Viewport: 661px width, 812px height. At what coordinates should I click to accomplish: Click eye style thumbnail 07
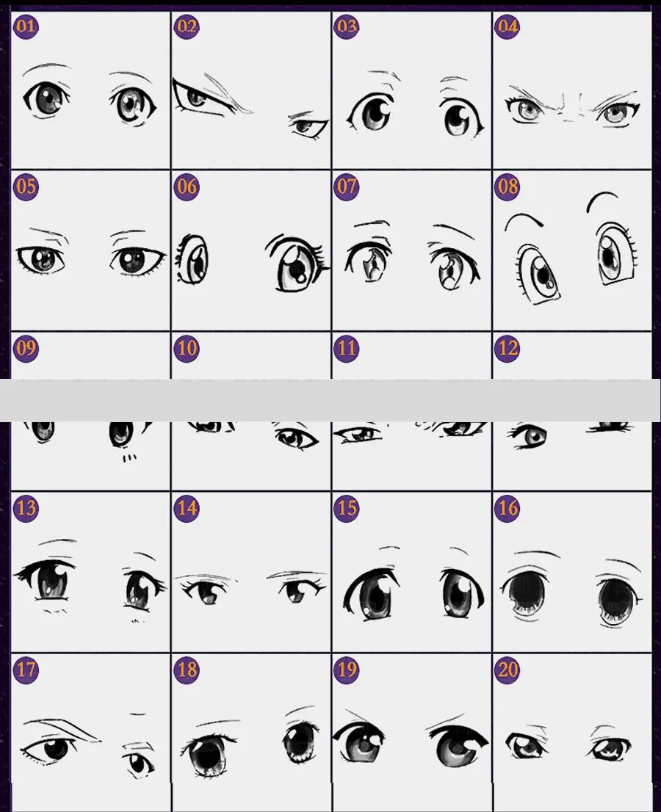411,250
